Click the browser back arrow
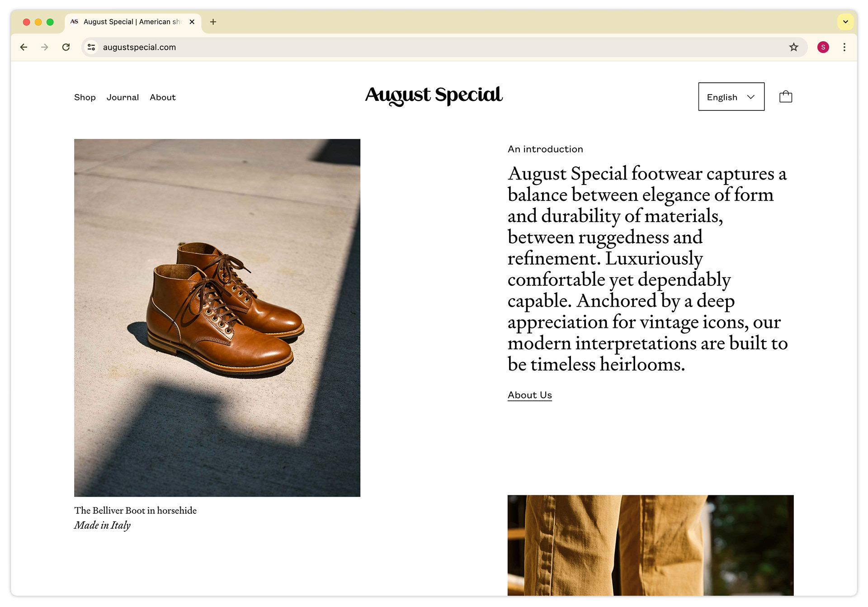 24,47
